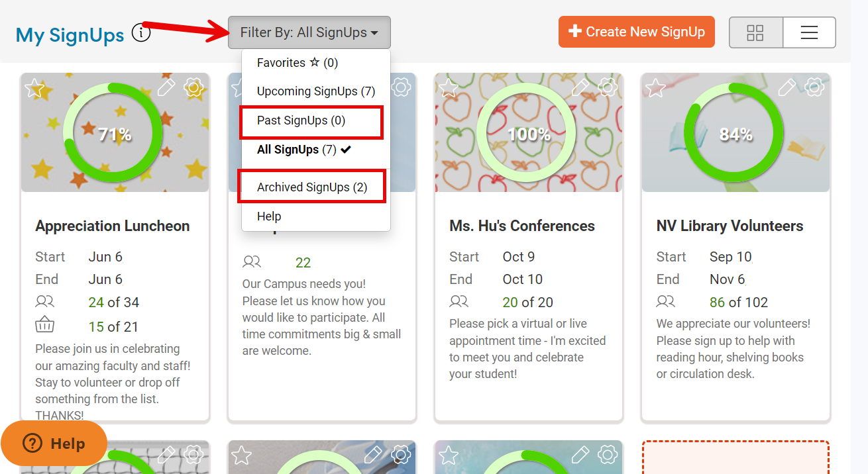Open settings gear on Appreciation Luncheon card
Viewport: 868px width, 474px height.
[193, 87]
